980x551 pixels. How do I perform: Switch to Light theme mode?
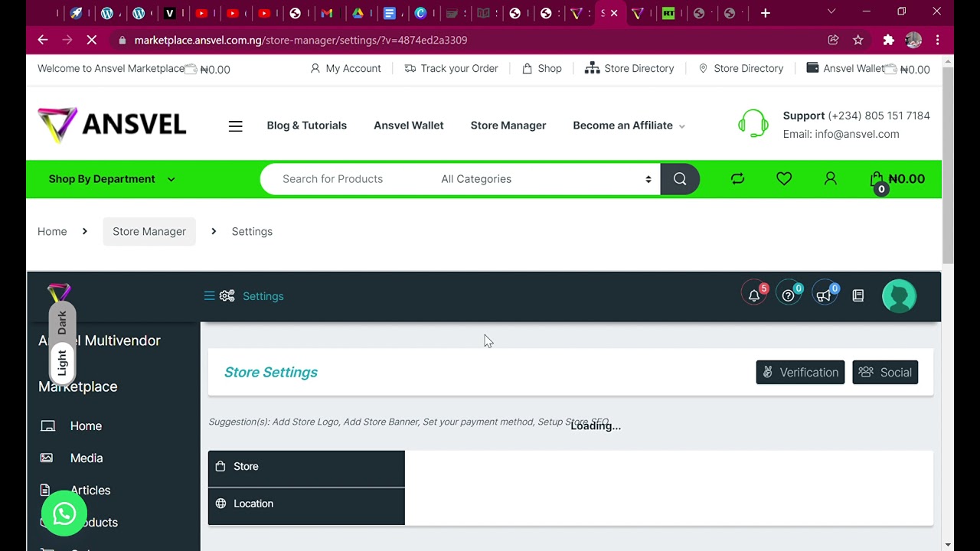pos(62,362)
